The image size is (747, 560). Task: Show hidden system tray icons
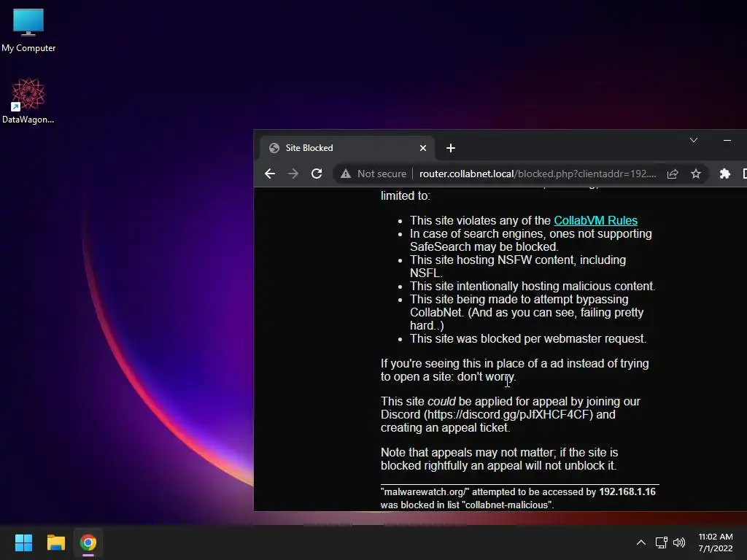tap(641, 542)
